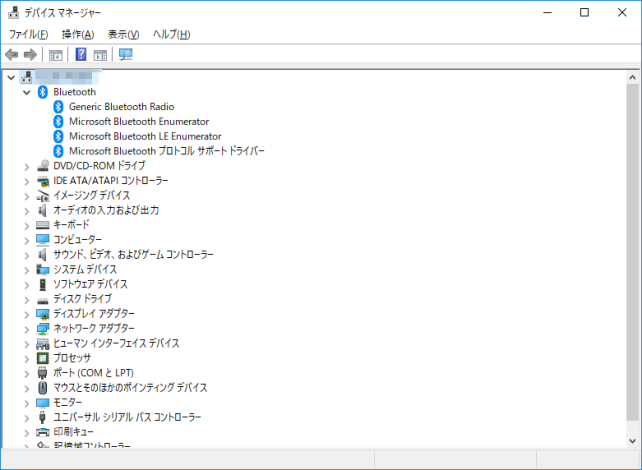
Task: Expand モニター category
Action: [27, 403]
